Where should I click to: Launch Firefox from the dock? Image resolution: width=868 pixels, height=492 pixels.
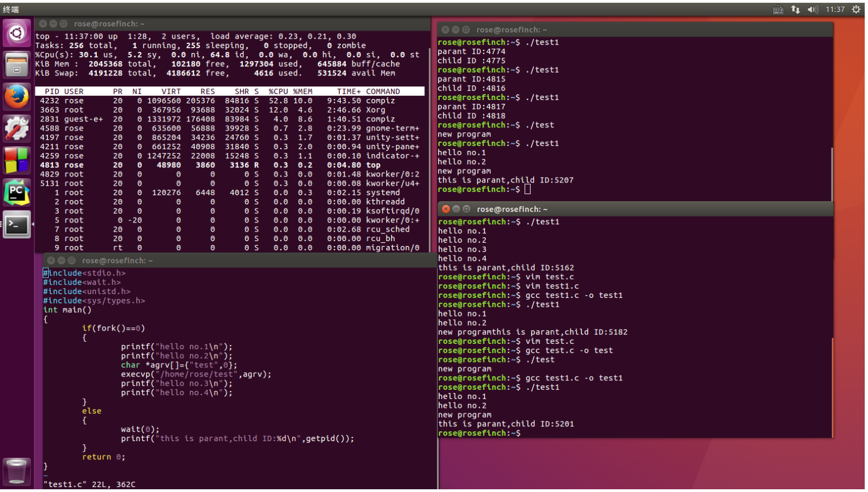click(x=17, y=97)
